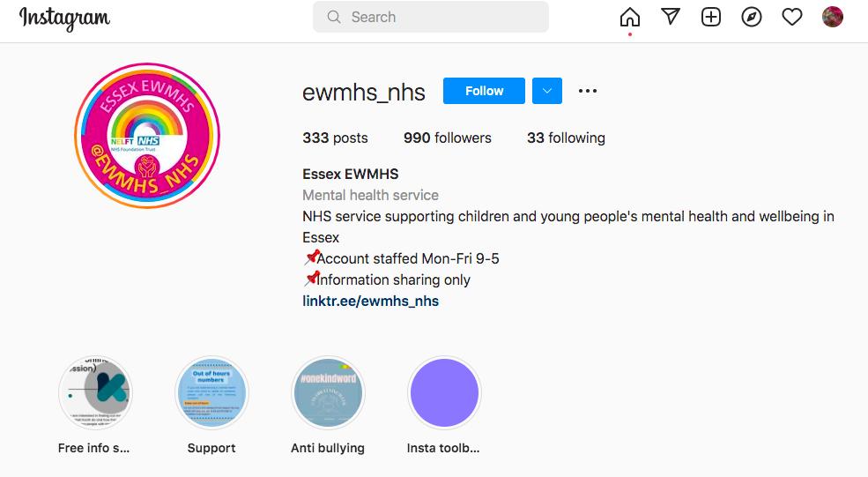Go to the Home feed icon
The width and height of the screenshot is (868, 477).
point(630,17)
